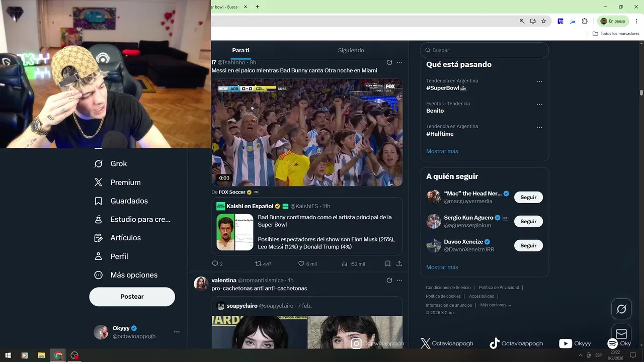Show hidden system tray icons

pos(581,355)
